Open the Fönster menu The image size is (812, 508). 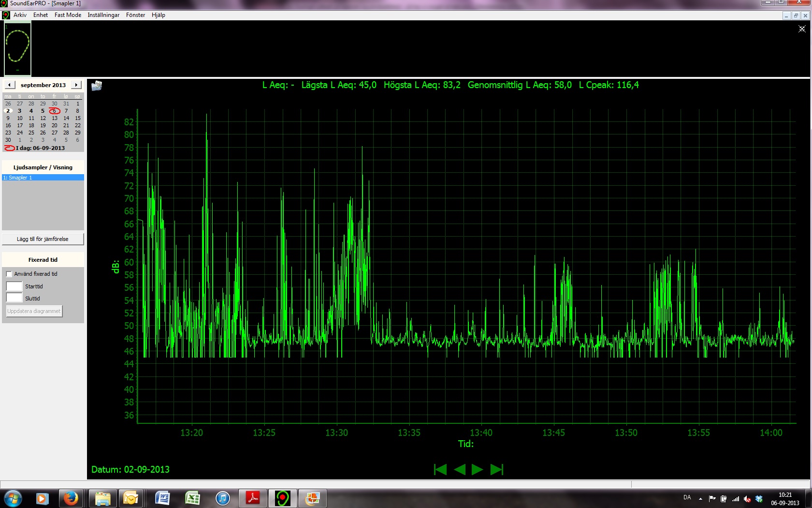pyautogui.click(x=135, y=15)
